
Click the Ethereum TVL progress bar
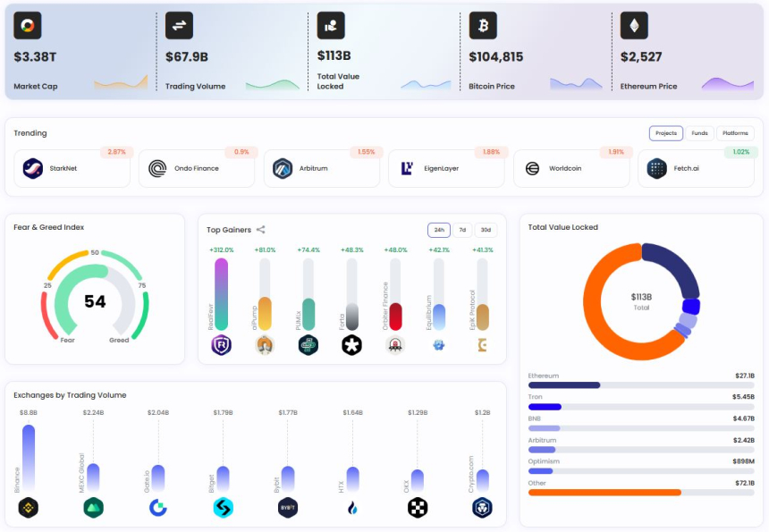641,385
